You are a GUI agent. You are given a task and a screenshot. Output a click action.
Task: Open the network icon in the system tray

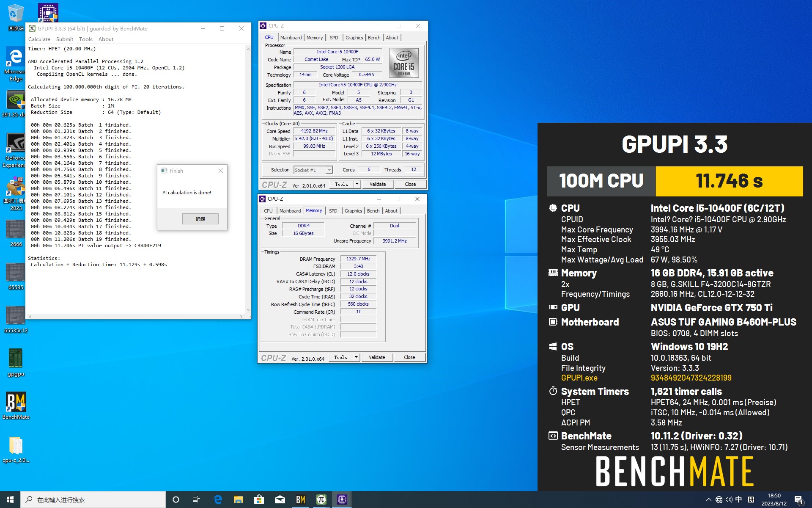[x=719, y=500]
